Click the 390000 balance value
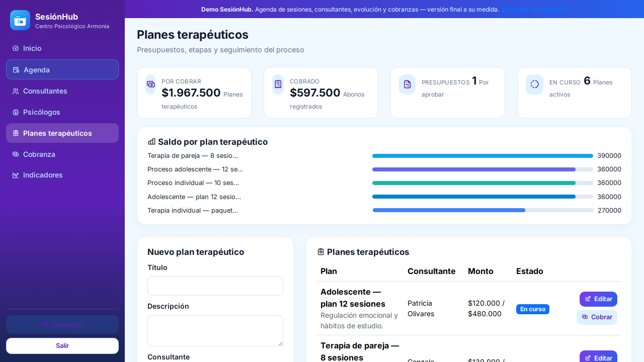The width and height of the screenshot is (644, 362). [609, 156]
